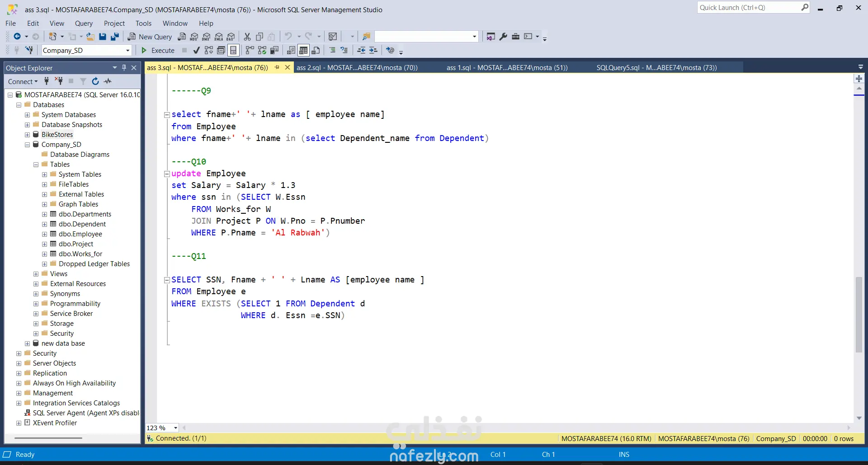Click the Open File folder icon

(90, 37)
